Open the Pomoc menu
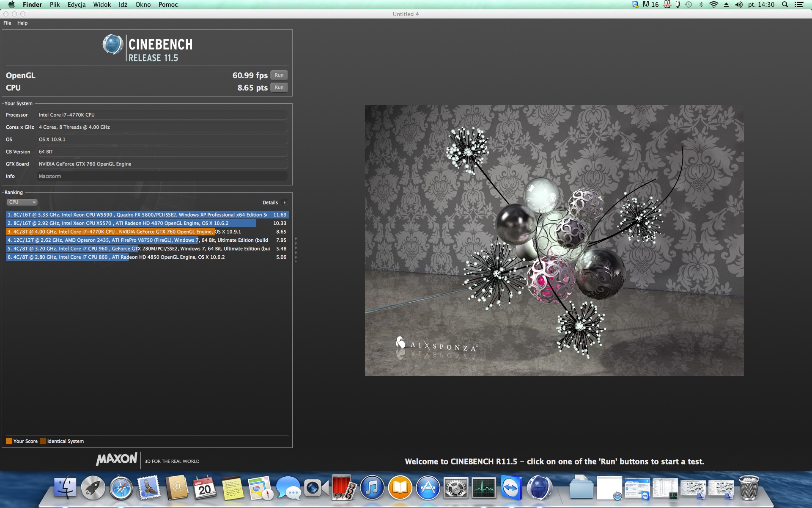 pos(168,5)
